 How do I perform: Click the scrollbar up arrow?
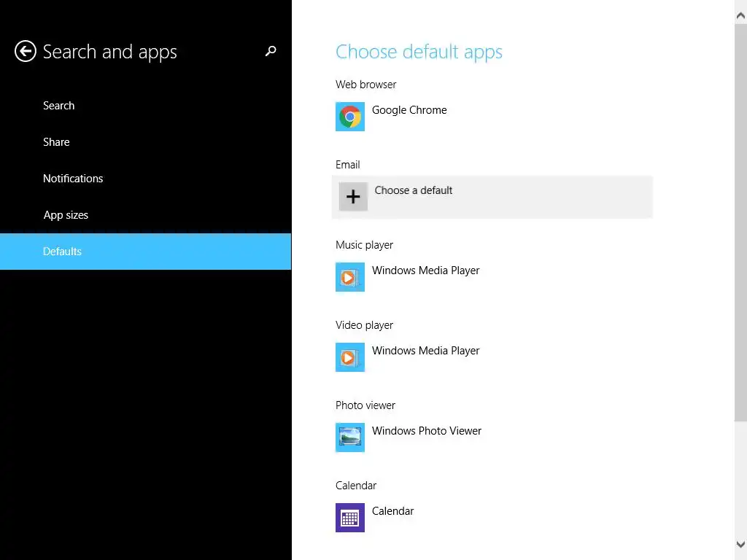coord(740,16)
